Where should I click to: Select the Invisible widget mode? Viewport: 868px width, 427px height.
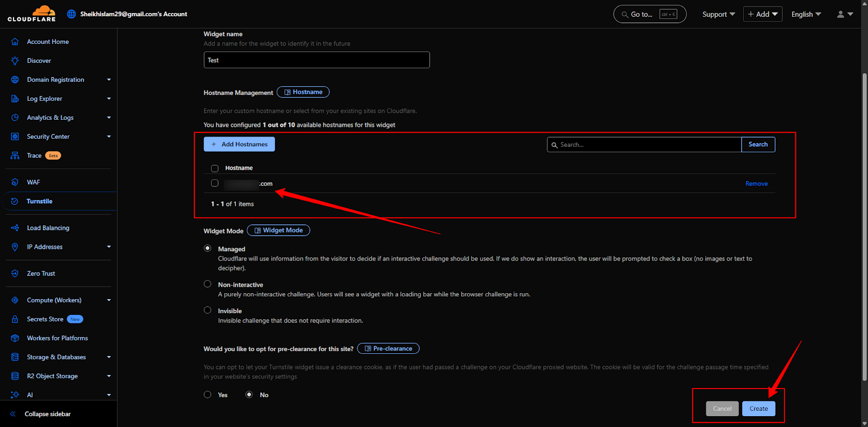[207, 310]
